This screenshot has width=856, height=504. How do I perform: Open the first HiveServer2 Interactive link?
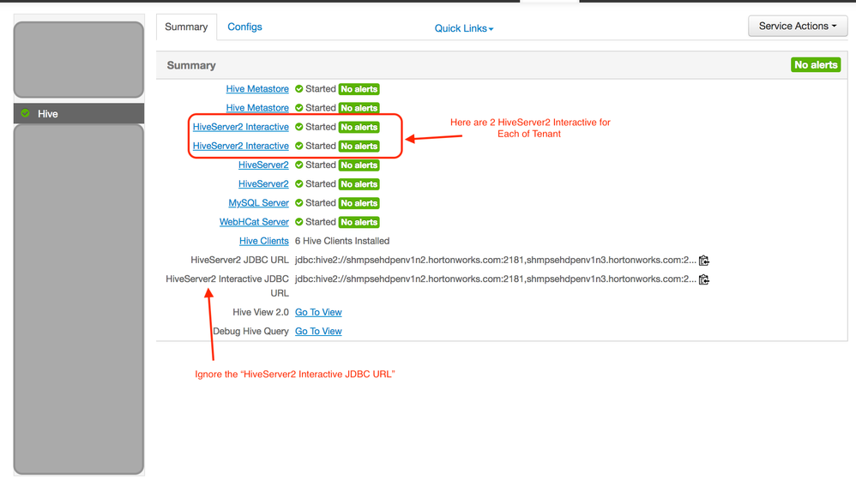tap(241, 127)
